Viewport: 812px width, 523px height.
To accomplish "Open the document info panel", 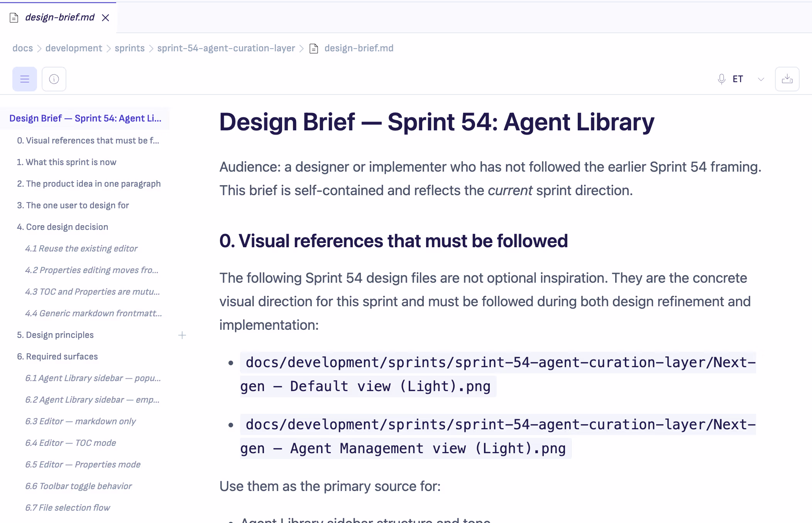I will point(54,79).
